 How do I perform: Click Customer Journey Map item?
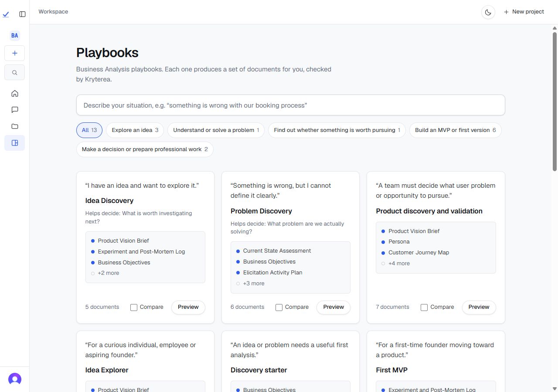418,253
